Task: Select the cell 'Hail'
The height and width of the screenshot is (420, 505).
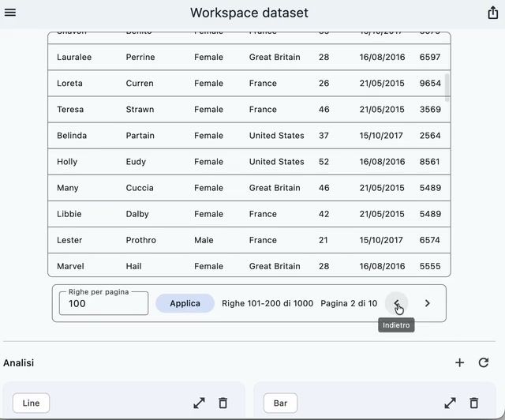Action: pos(133,266)
